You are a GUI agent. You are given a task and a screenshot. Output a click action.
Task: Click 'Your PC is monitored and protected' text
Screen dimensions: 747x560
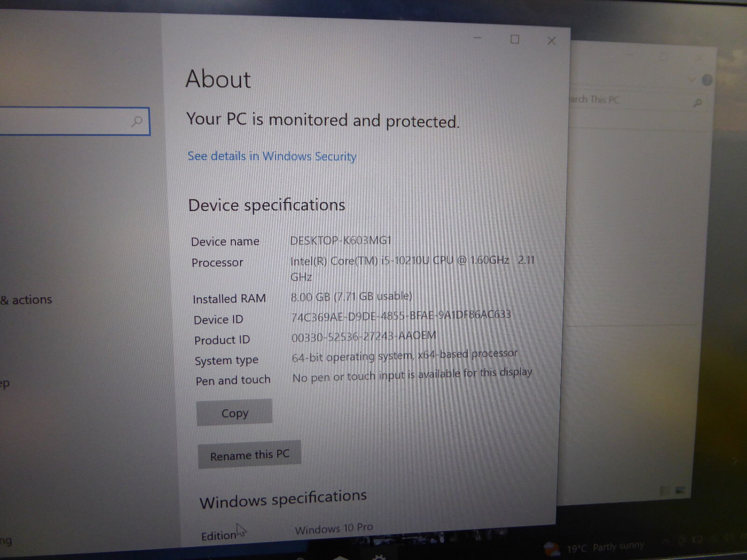[x=323, y=120]
